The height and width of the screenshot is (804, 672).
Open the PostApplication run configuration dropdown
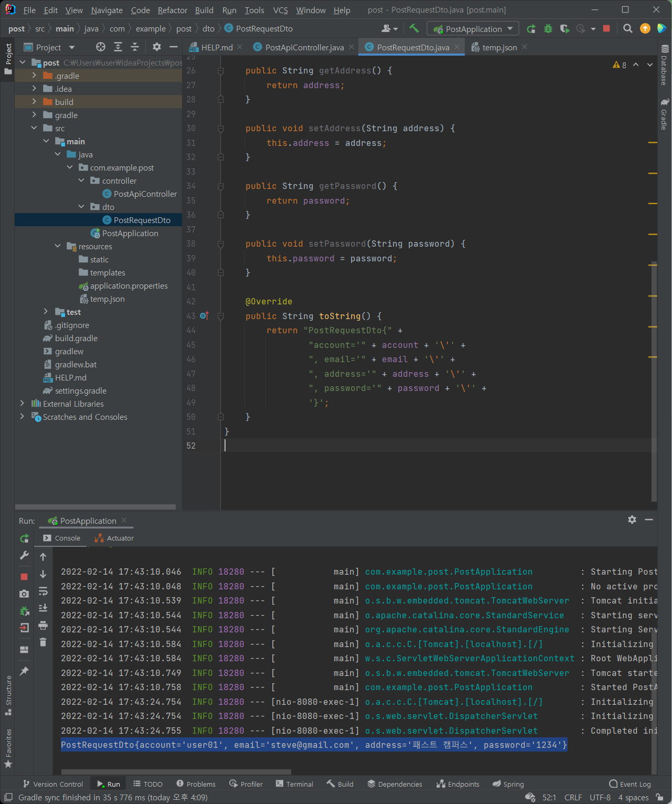click(x=473, y=29)
